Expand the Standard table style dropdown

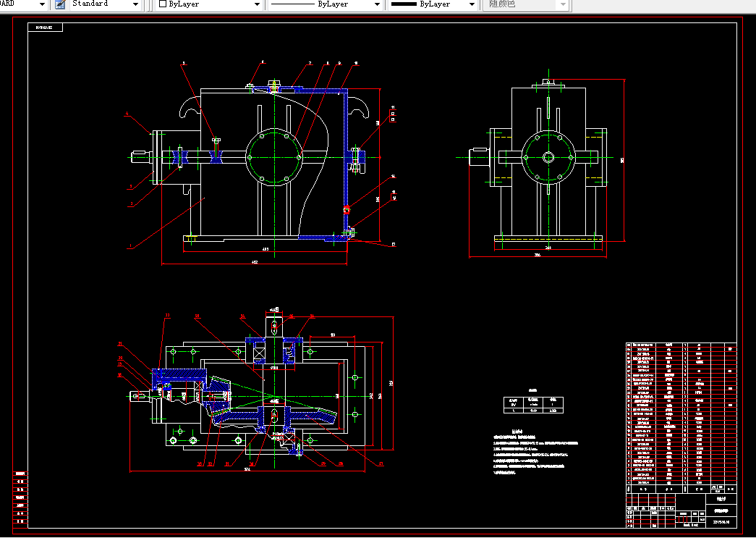105,4
